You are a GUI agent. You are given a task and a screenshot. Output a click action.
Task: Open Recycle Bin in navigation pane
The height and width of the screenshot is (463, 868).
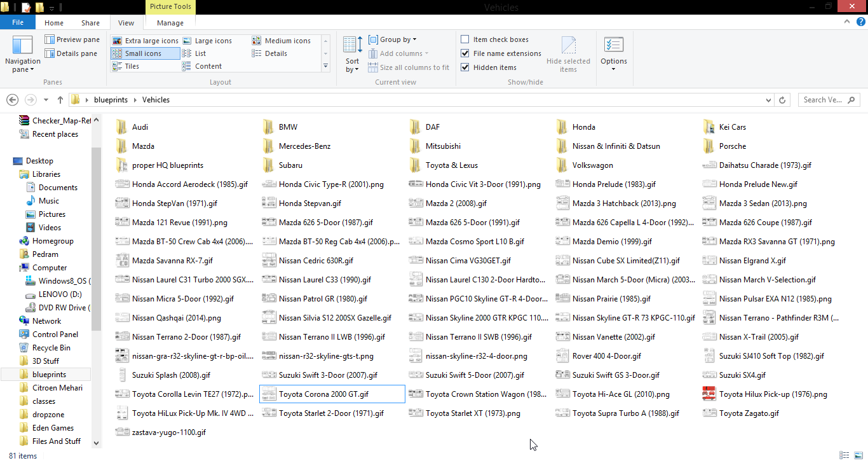pos(51,348)
